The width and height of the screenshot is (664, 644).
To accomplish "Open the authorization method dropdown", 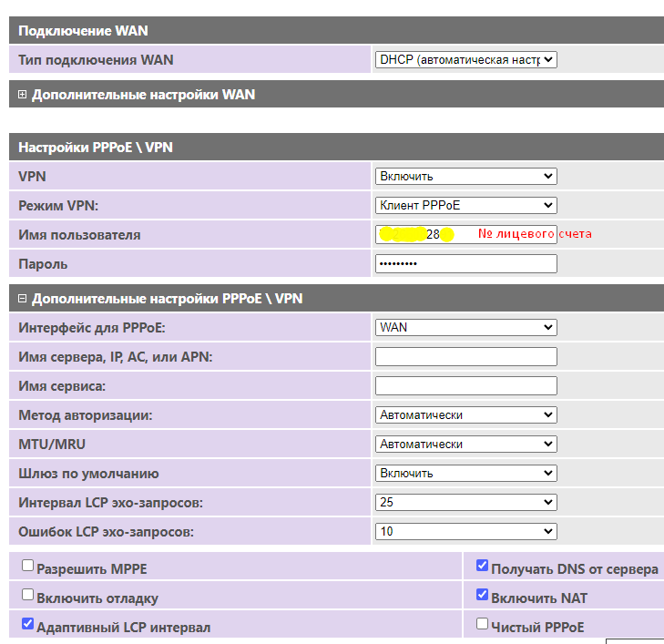I will (465, 414).
